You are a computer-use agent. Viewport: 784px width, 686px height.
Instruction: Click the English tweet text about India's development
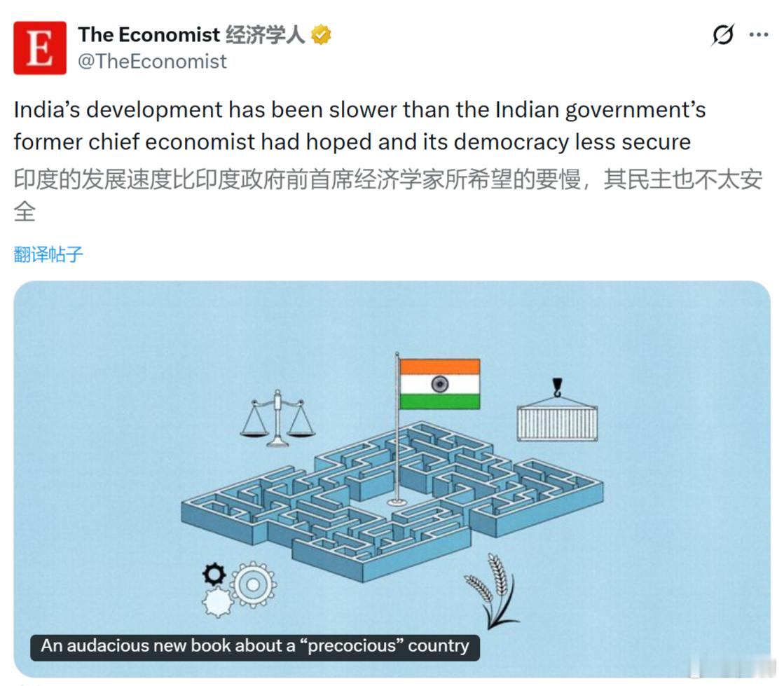click(x=359, y=126)
